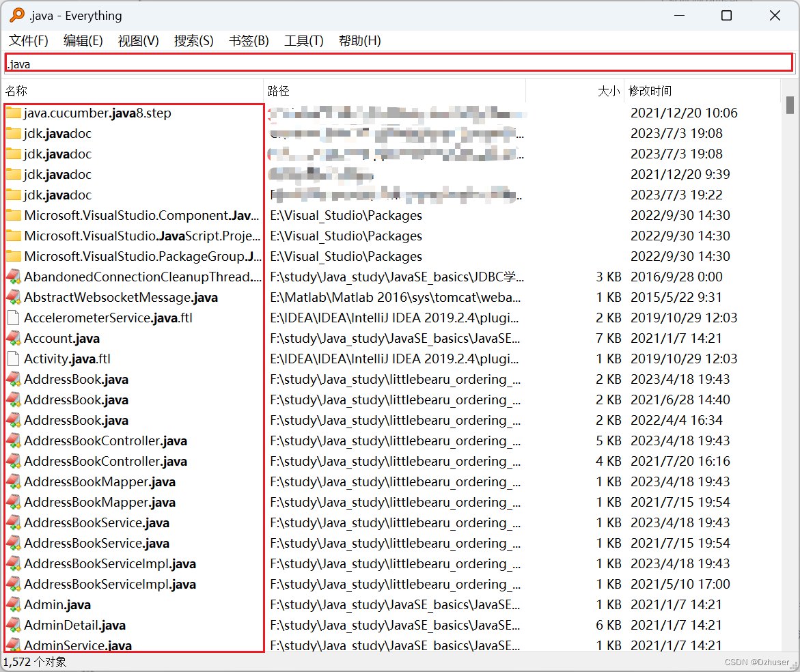Select AbstractWebsocketMessage.java file name

121,297
